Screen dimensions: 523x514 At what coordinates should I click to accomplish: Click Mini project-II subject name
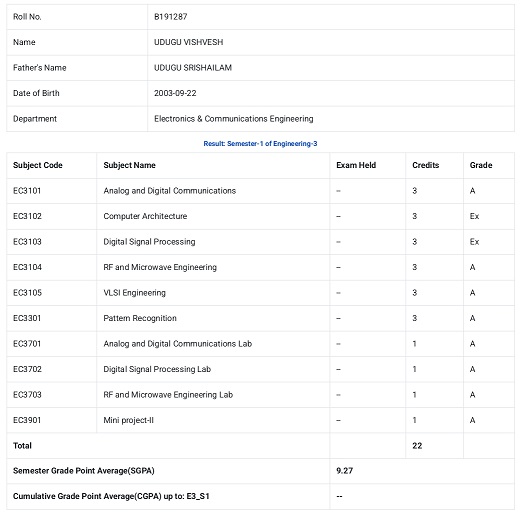[128, 420]
